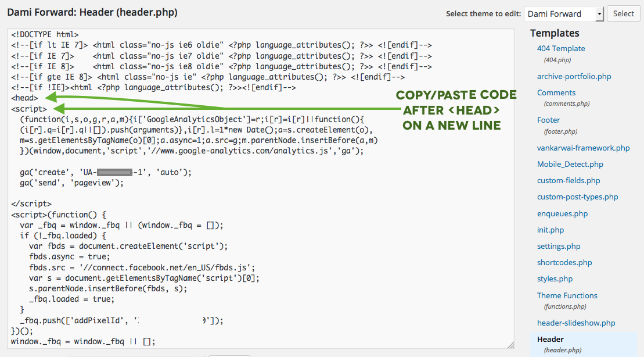The image size is (644, 357).
Task: Click the 'var fbds = document.createElement' line
Action: pos(128,246)
